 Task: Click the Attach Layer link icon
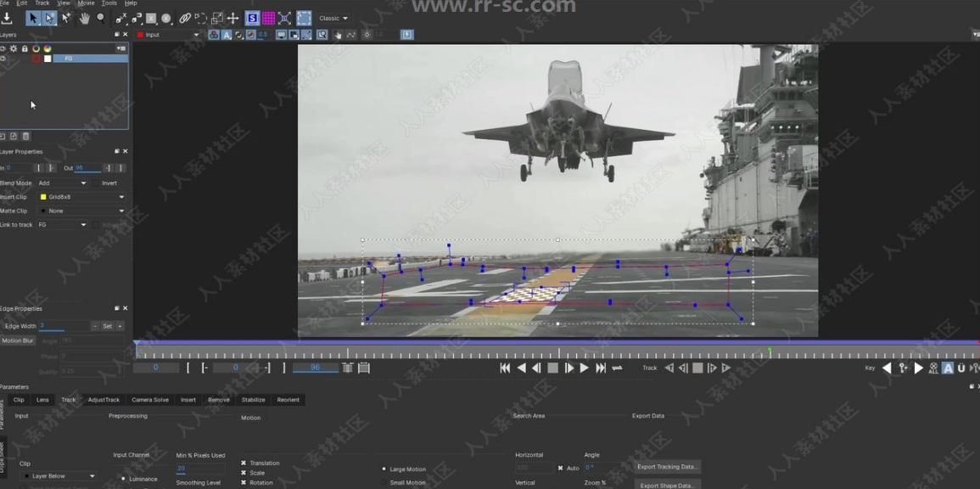coord(185,18)
